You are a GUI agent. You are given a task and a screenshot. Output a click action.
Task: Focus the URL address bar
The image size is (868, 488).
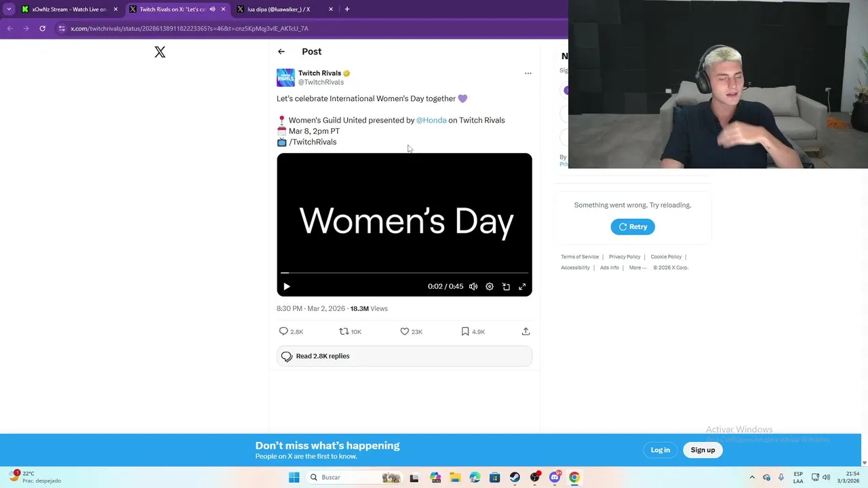pos(312,28)
